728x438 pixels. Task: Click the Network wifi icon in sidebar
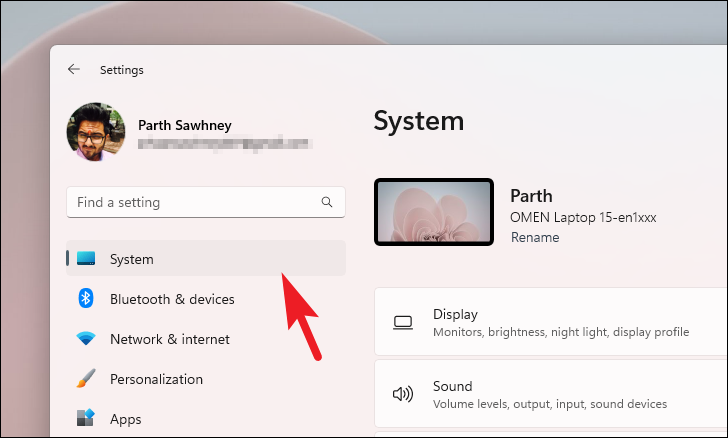pos(86,339)
